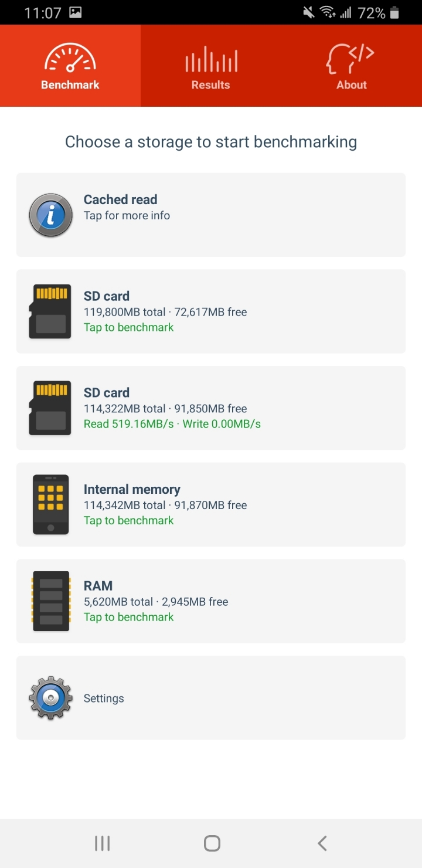Click the Settings label

pos(104,699)
